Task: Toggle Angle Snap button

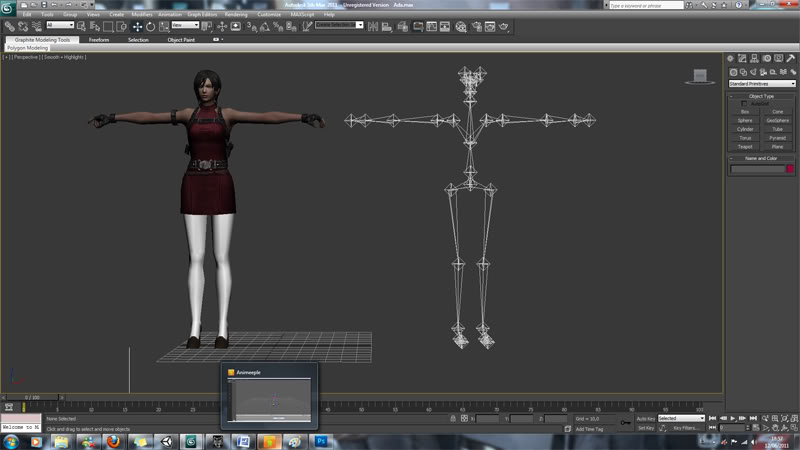Action: coord(265,26)
